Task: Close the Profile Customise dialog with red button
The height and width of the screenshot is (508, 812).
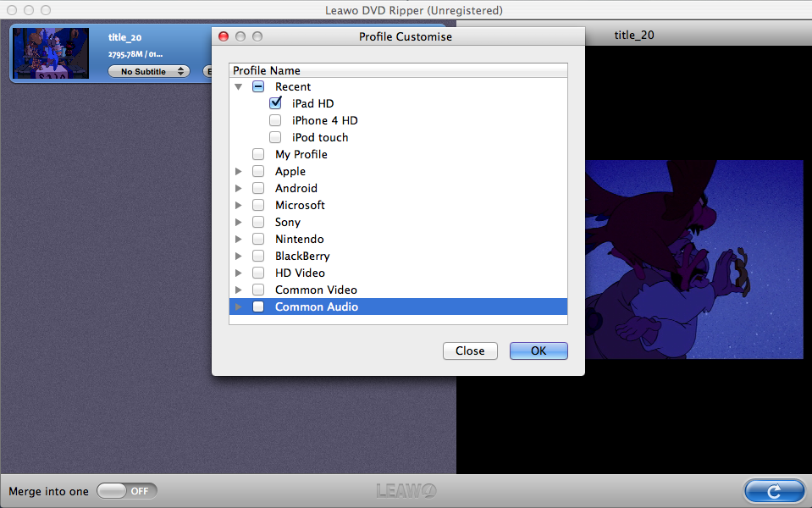Action: coord(224,36)
